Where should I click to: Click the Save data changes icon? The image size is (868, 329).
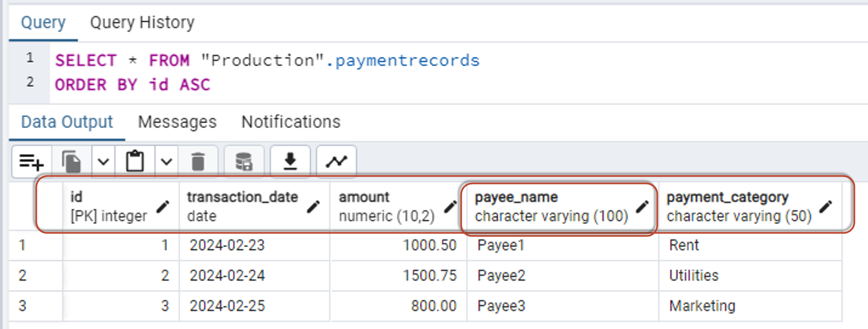[x=244, y=162]
